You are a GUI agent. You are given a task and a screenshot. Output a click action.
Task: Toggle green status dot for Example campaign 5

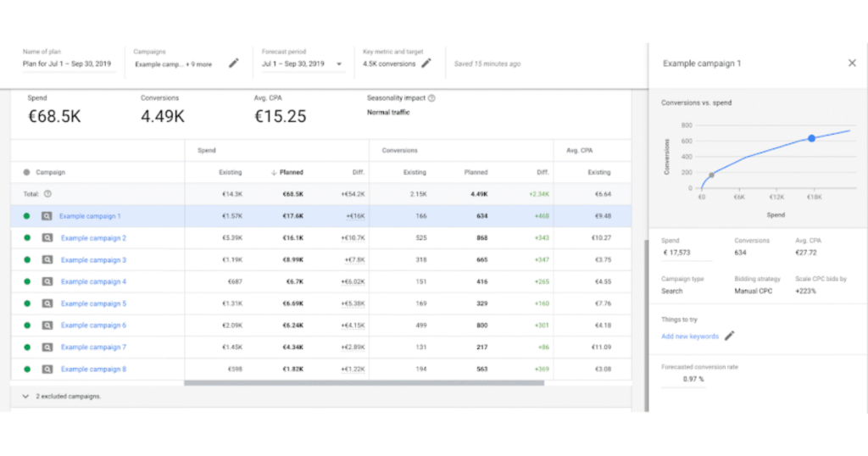[x=27, y=303]
